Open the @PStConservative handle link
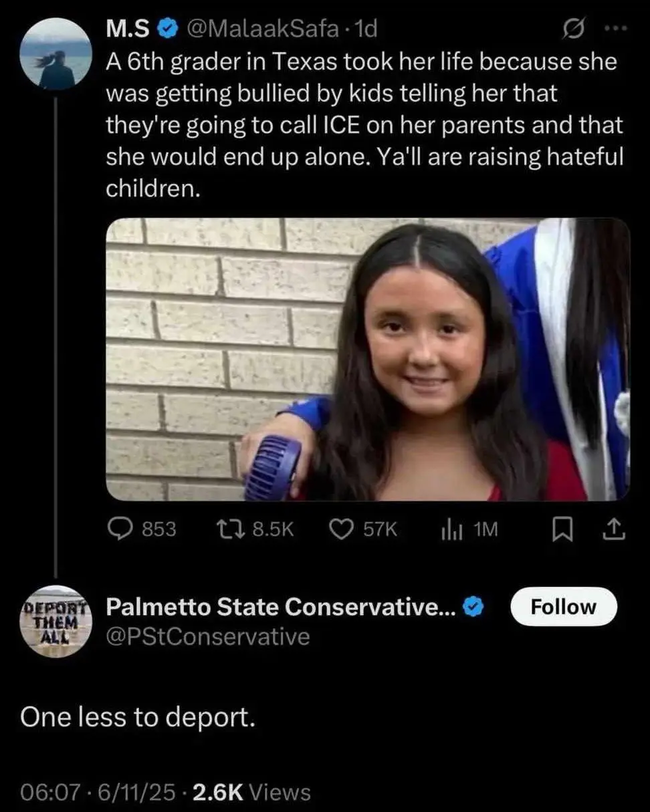The image size is (650, 812). (x=208, y=637)
